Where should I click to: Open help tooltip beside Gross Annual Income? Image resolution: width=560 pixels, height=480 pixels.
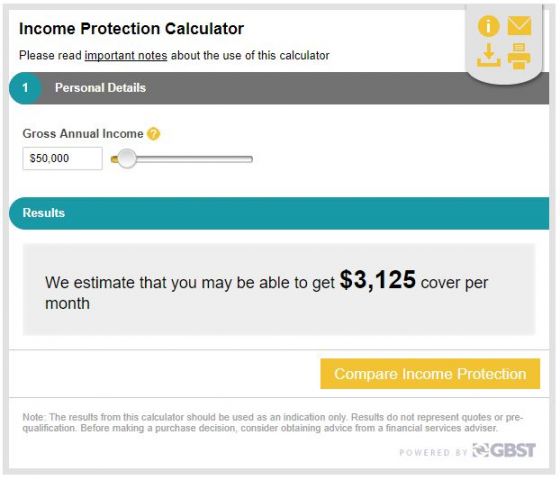click(x=154, y=134)
